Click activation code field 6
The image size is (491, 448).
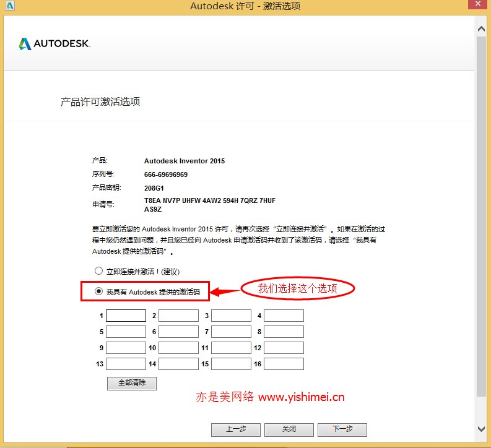[178, 332]
